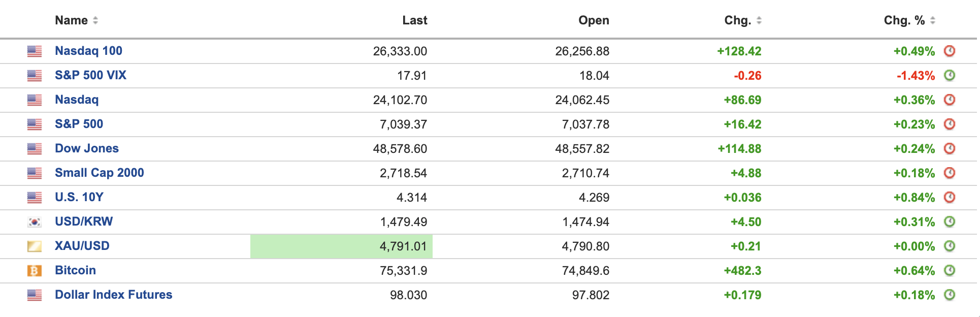Viewport: 980px width, 317px height.
Task: Click the green clock icon in Bitcoin row
Action: pos(949,270)
